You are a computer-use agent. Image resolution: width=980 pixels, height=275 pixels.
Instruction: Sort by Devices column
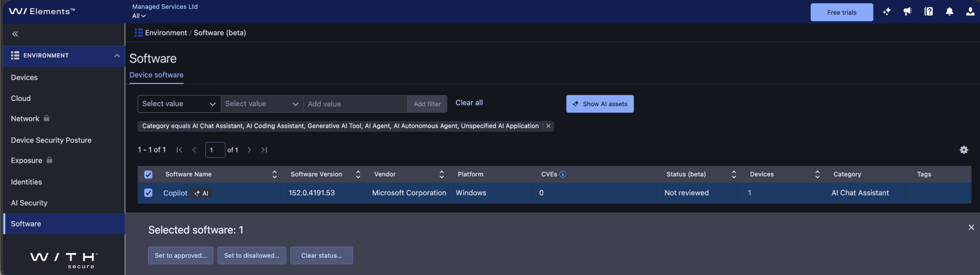pyautogui.click(x=817, y=174)
